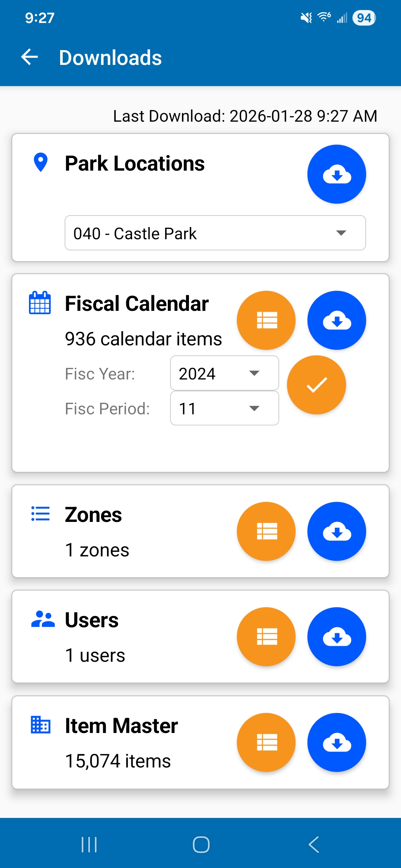Expand the Fisc Year 2024 dropdown
401x868 pixels.
[224, 373]
